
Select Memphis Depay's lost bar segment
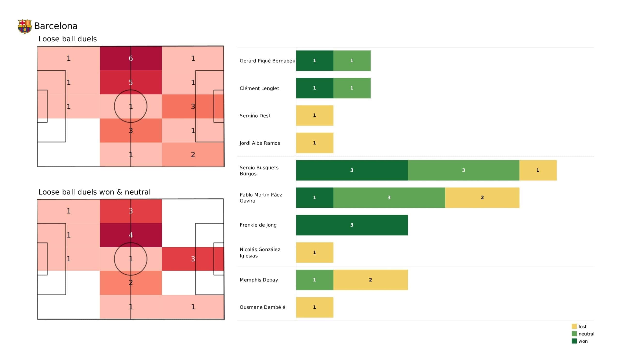coord(371,280)
